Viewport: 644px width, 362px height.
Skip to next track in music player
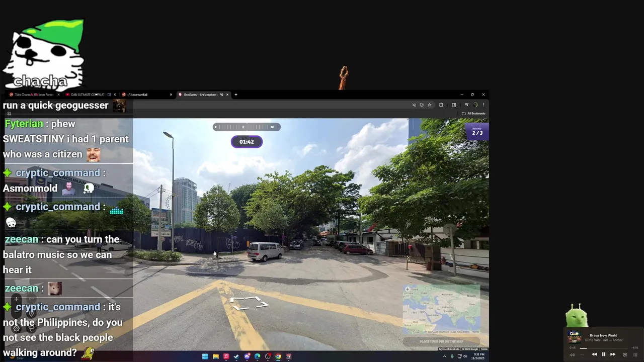[x=613, y=354]
